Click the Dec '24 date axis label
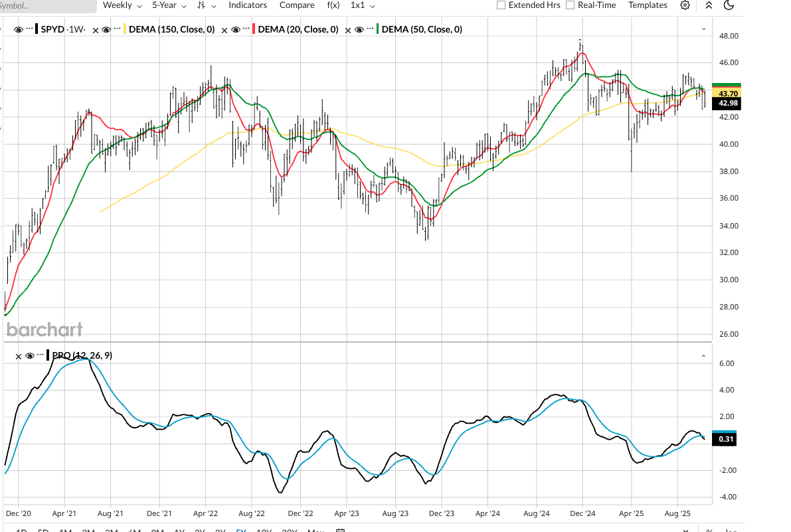This screenshot has height=532, width=791. pyautogui.click(x=582, y=513)
